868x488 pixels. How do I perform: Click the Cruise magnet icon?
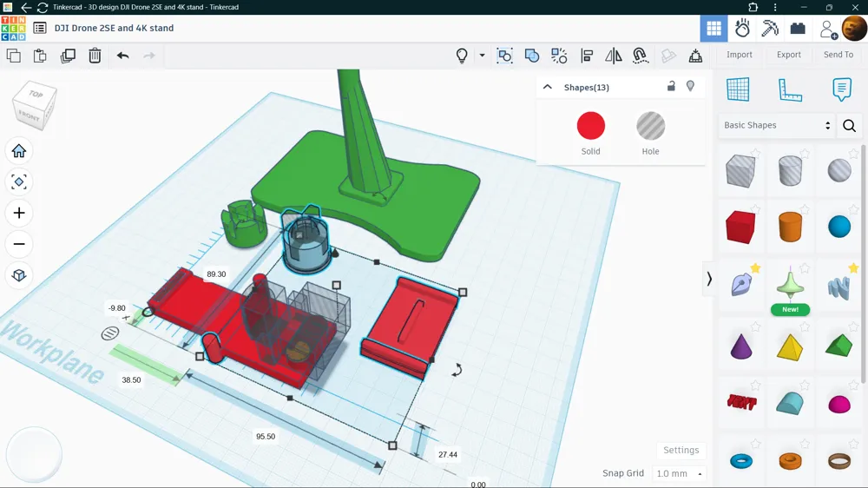pos(641,56)
